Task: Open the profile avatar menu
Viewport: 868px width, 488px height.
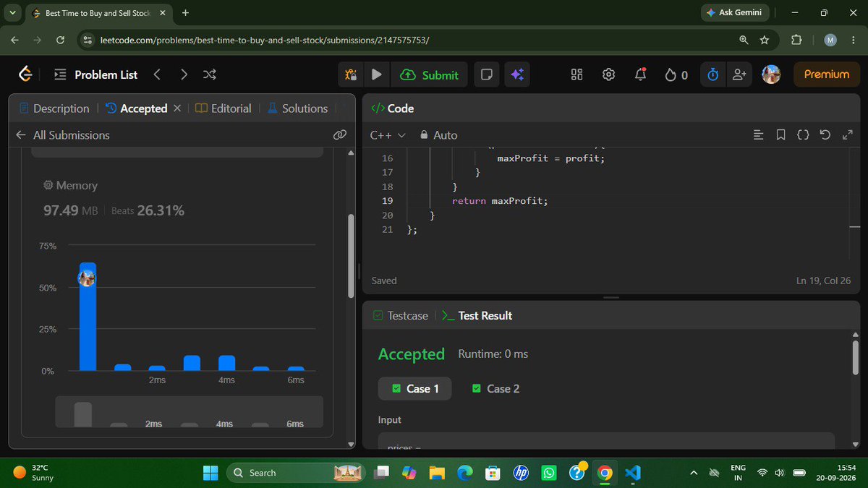Action: 771,74
